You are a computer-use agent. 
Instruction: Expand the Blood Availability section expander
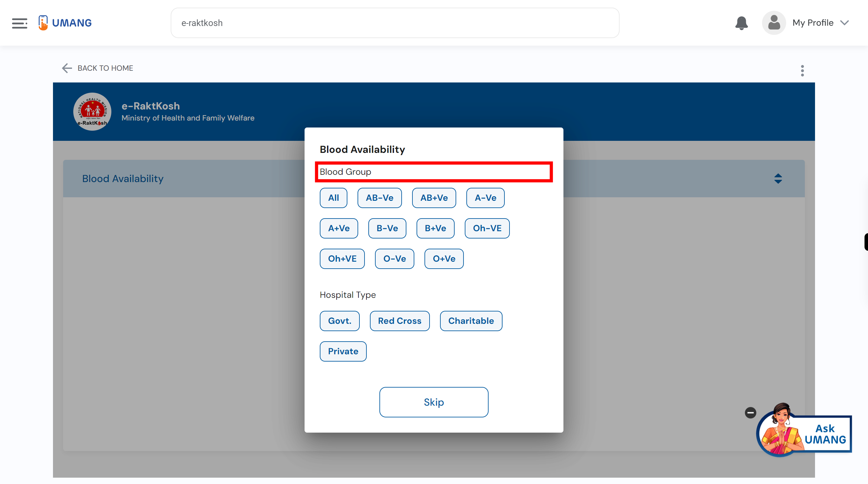[x=778, y=178]
